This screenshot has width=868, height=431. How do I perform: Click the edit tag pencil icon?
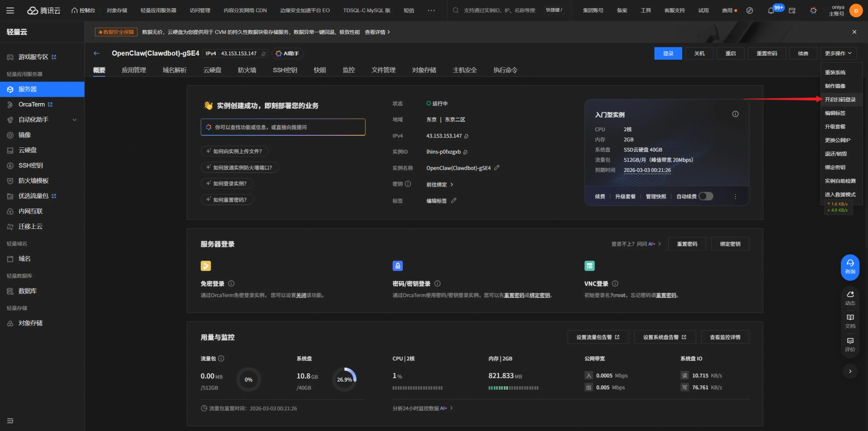click(453, 201)
